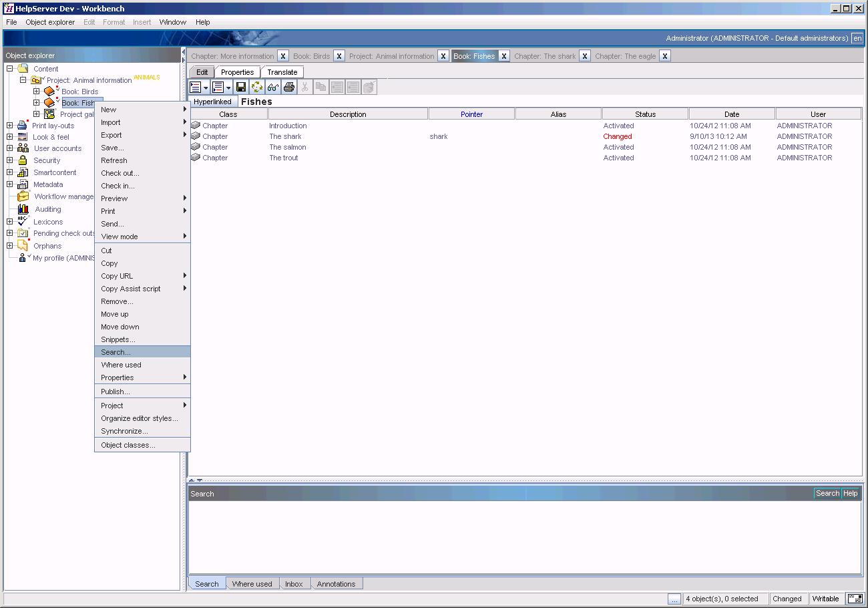Open the Object explorer menu

[x=50, y=22]
